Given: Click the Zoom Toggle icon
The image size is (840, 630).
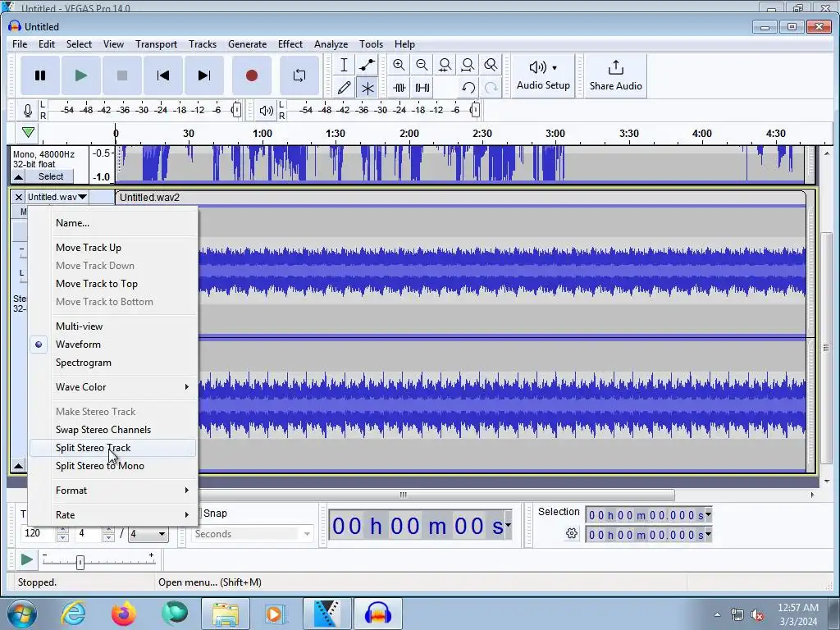Looking at the screenshot, I should 491,65.
